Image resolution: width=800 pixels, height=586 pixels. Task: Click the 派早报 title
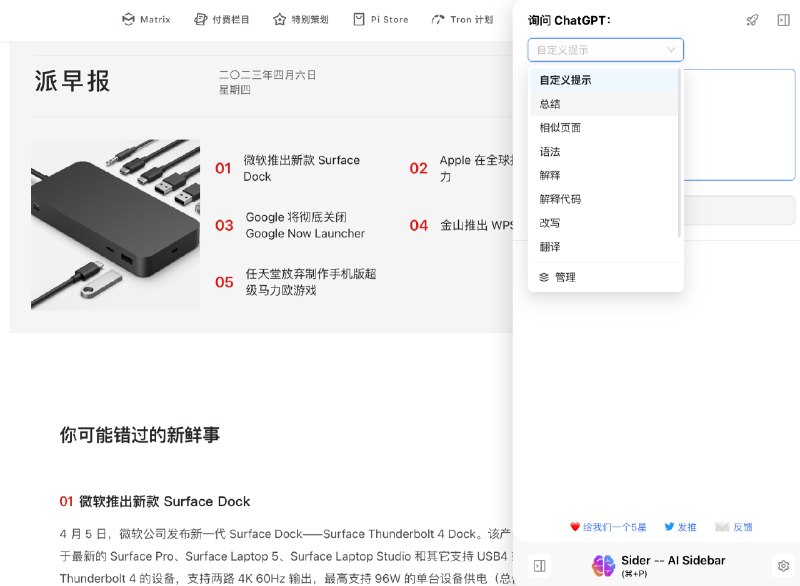pyautogui.click(x=72, y=81)
